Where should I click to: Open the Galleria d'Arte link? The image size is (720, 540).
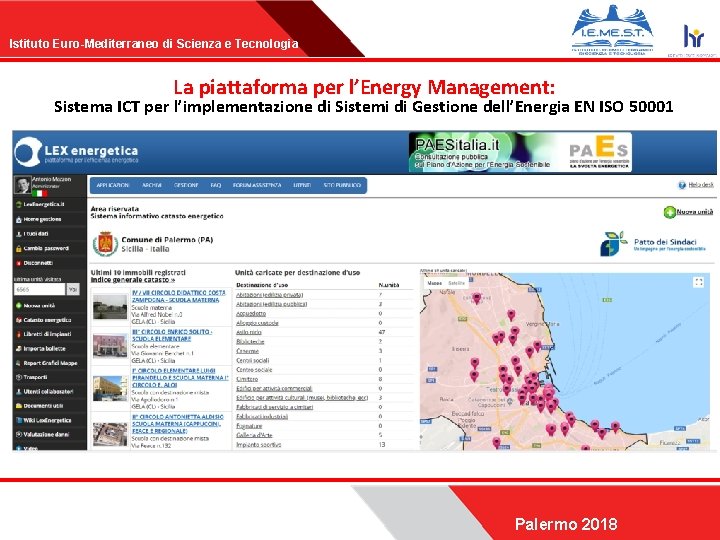click(254, 435)
